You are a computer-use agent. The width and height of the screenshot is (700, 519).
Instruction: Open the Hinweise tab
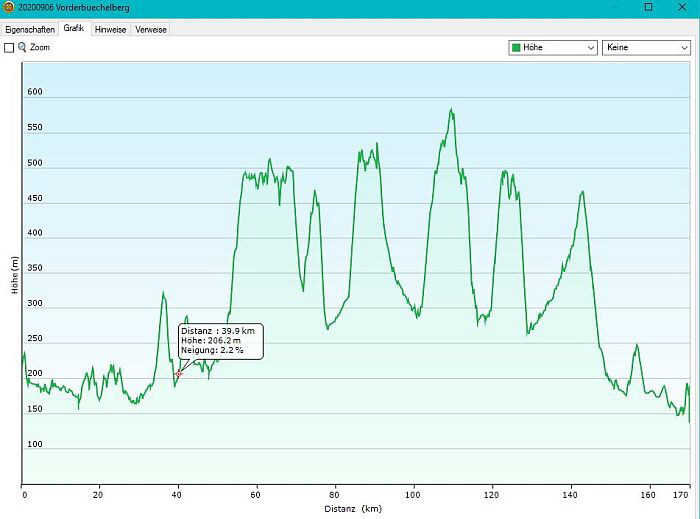pyautogui.click(x=110, y=29)
